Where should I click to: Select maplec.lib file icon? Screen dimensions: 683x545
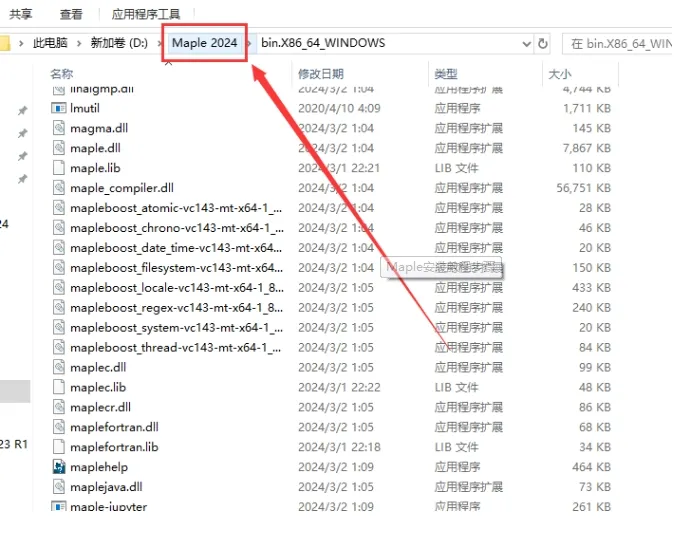[x=59, y=387]
